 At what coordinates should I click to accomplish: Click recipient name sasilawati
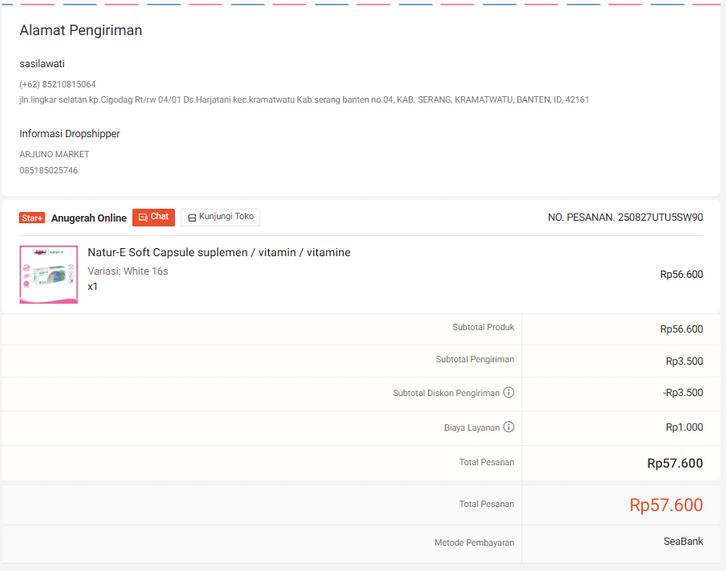(42, 64)
